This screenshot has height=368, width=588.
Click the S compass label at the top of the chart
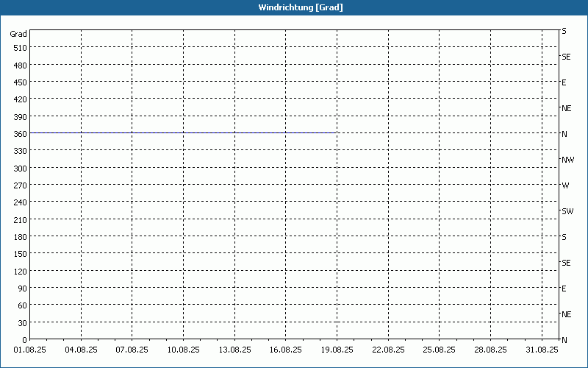pos(564,31)
